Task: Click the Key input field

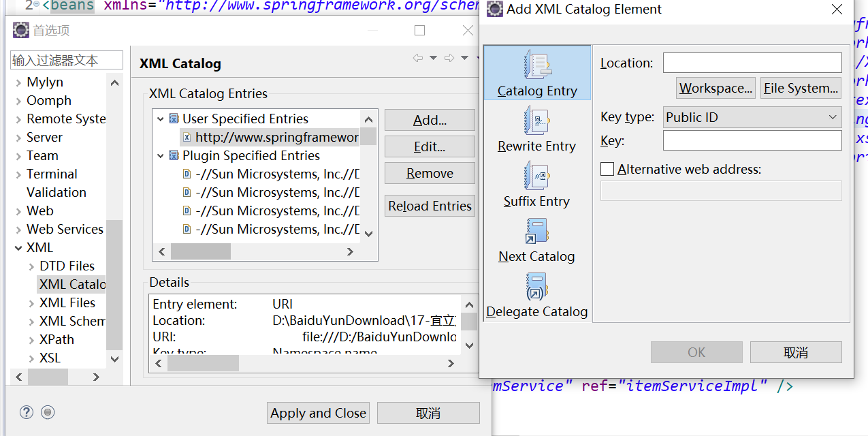Action: pyautogui.click(x=752, y=140)
